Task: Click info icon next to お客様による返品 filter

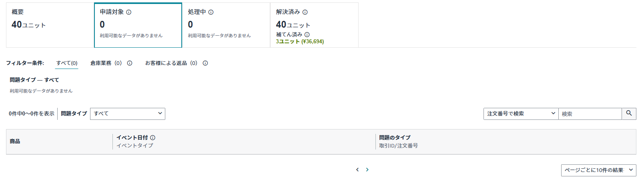Action: tap(205, 63)
